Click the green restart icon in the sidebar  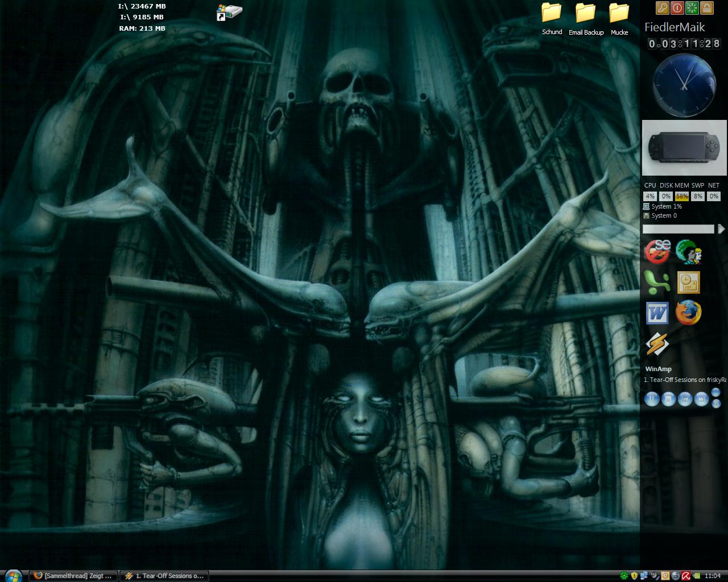pos(692,8)
